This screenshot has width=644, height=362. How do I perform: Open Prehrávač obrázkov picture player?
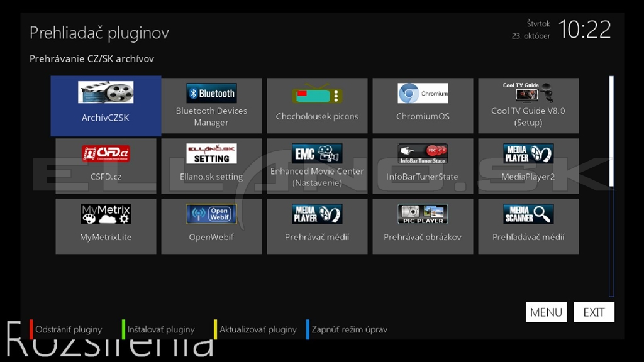click(x=423, y=226)
